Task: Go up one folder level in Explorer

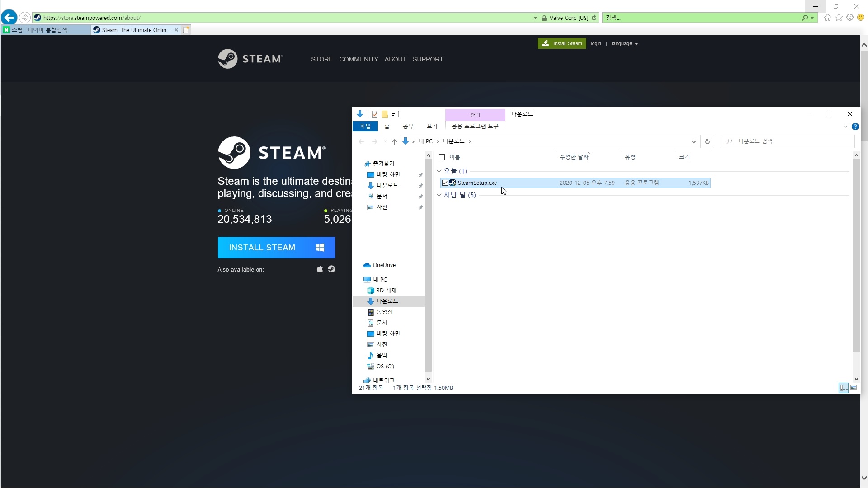Action: [x=395, y=141]
